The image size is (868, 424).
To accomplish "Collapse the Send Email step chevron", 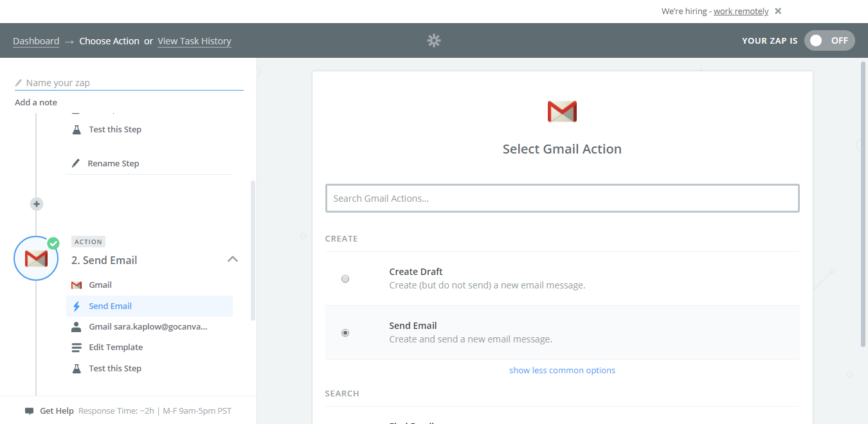I will [233, 260].
